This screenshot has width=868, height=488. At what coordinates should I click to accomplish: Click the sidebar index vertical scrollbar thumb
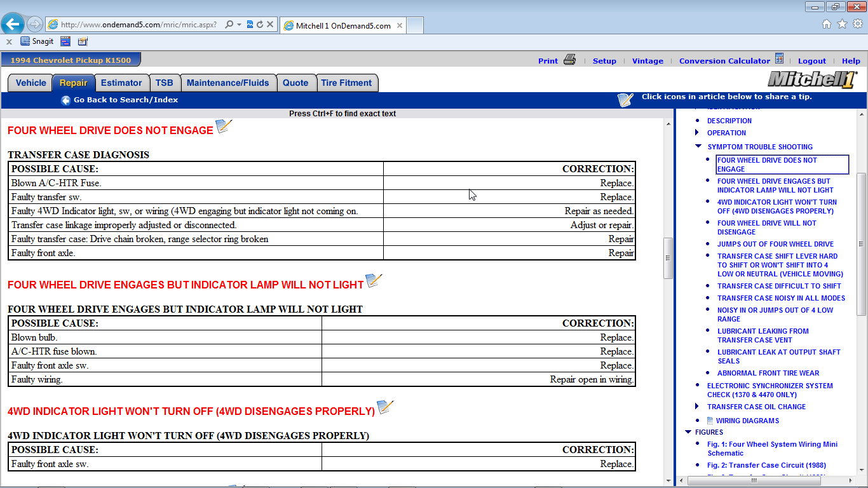point(861,244)
